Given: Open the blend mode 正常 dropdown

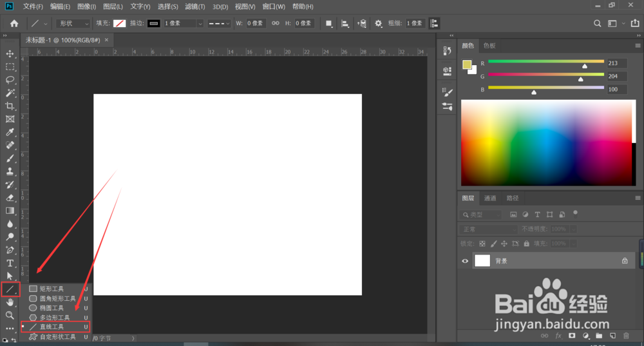Looking at the screenshot, I should 488,229.
